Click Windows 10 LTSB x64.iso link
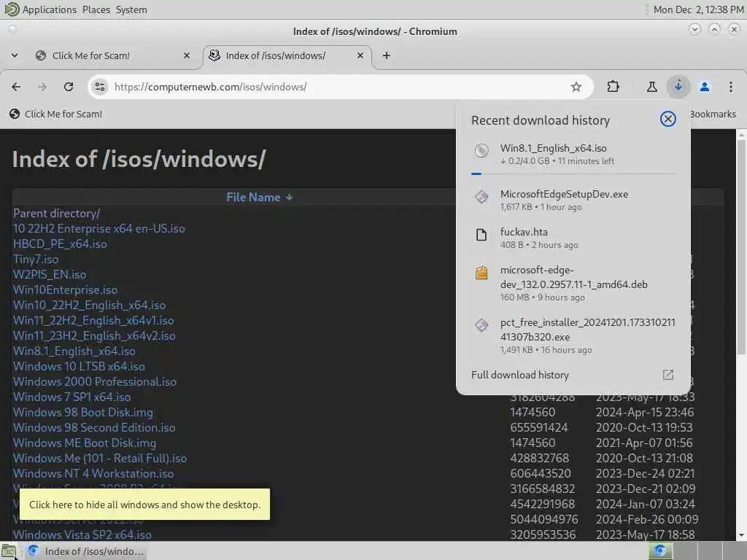The width and height of the screenshot is (747, 560). [x=79, y=366]
